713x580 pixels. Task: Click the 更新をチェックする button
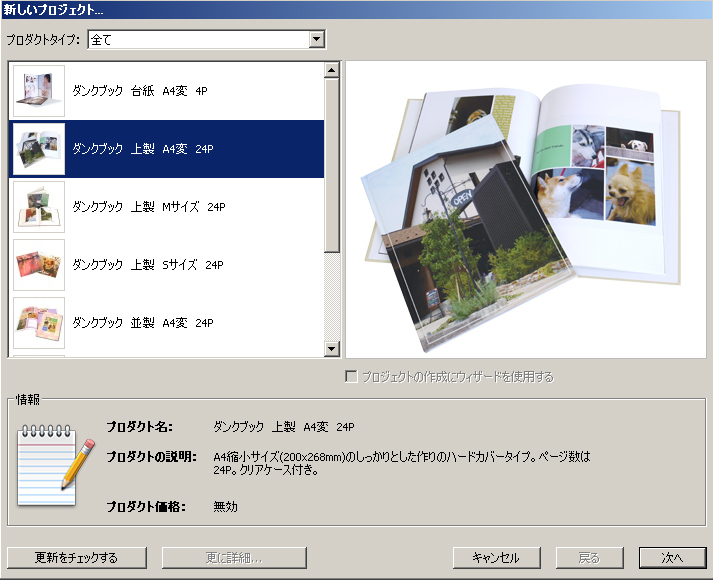click(x=76, y=558)
